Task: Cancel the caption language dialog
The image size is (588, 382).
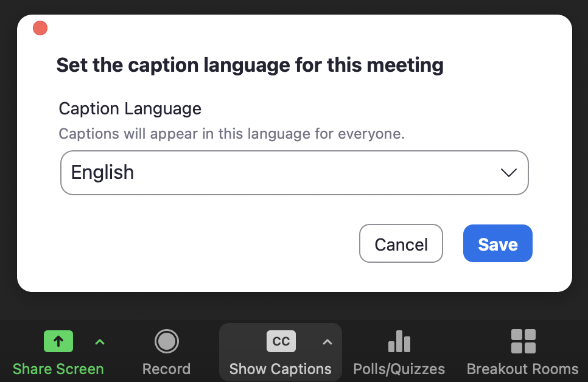Action: pyautogui.click(x=401, y=243)
